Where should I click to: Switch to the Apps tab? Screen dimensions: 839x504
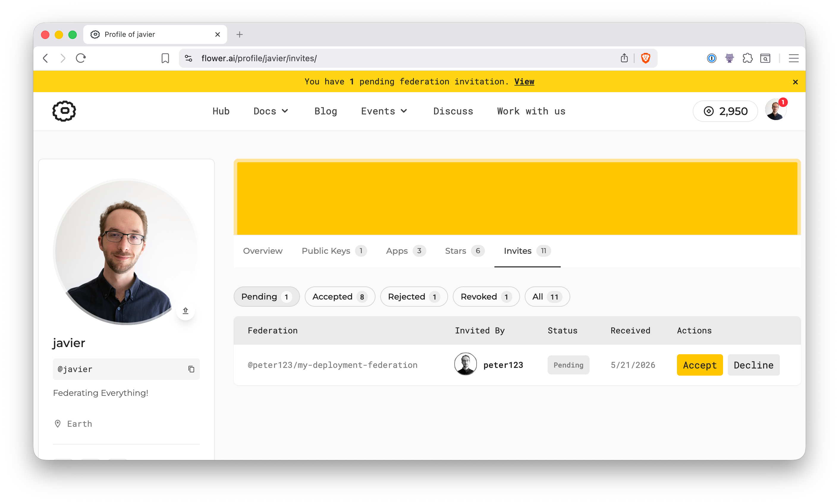point(406,251)
